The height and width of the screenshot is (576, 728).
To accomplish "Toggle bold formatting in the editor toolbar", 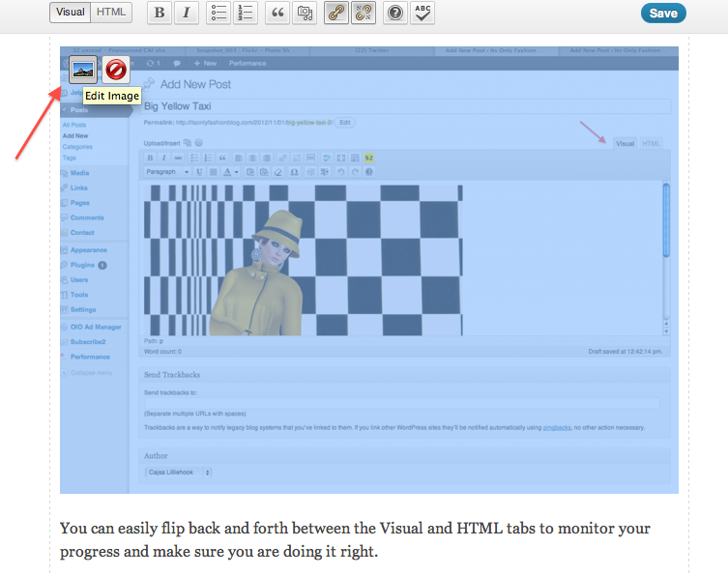I will pyautogui.click(x=160, y=14).
